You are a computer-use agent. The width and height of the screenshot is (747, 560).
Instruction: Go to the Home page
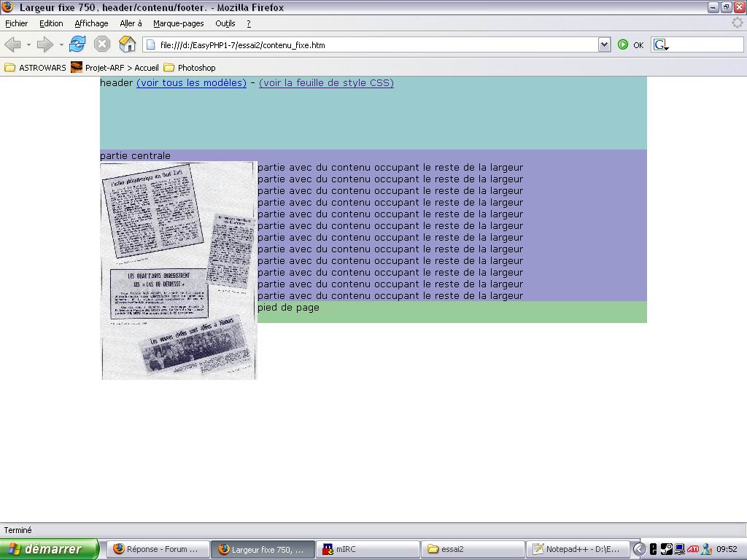coord(127,44)
